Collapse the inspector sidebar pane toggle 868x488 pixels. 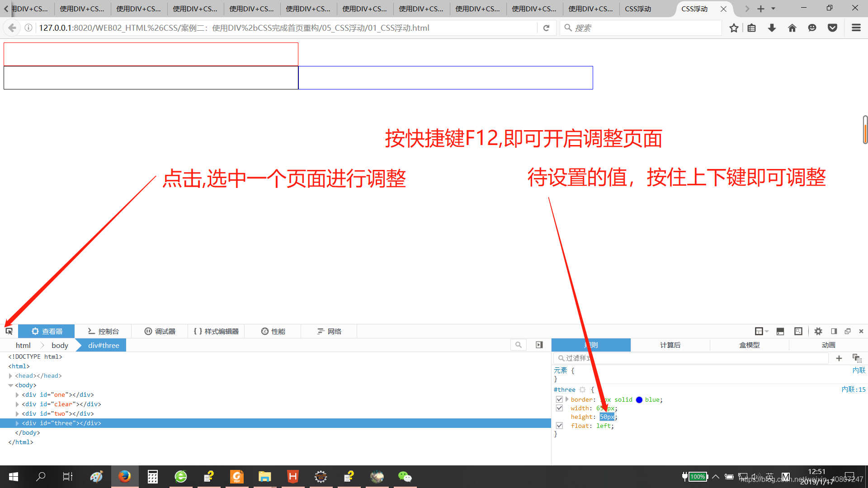click(539, 345)
